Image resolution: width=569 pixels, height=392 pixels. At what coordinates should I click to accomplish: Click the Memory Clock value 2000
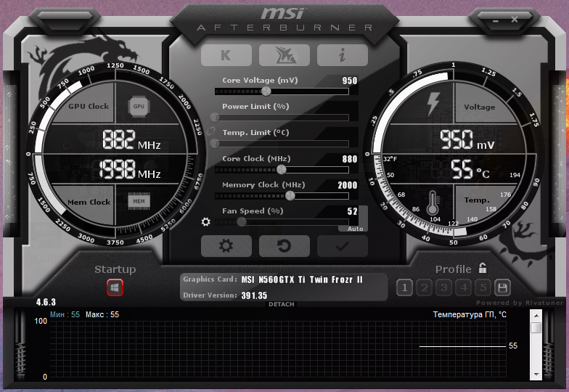(x=348, y=185)
